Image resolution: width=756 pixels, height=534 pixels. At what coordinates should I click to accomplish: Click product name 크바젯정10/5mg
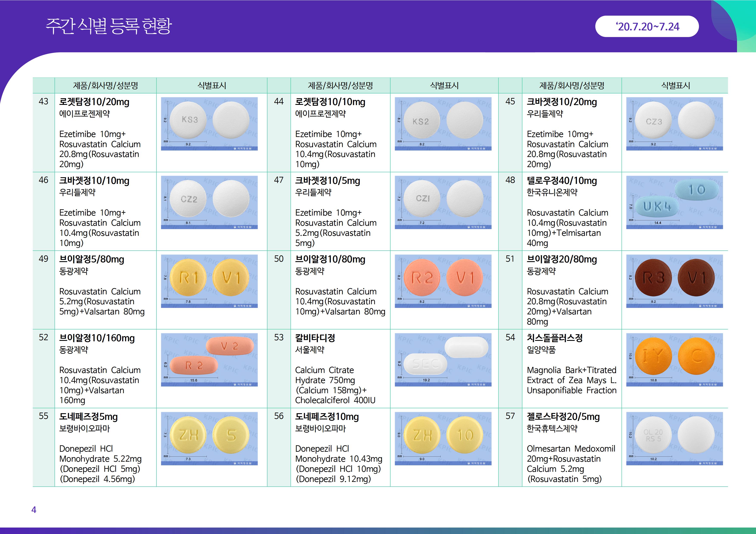(327, 181)
